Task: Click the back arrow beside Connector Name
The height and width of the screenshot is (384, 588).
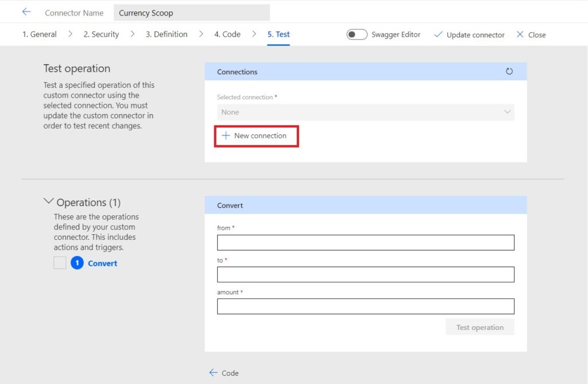Action: (26, 11)
